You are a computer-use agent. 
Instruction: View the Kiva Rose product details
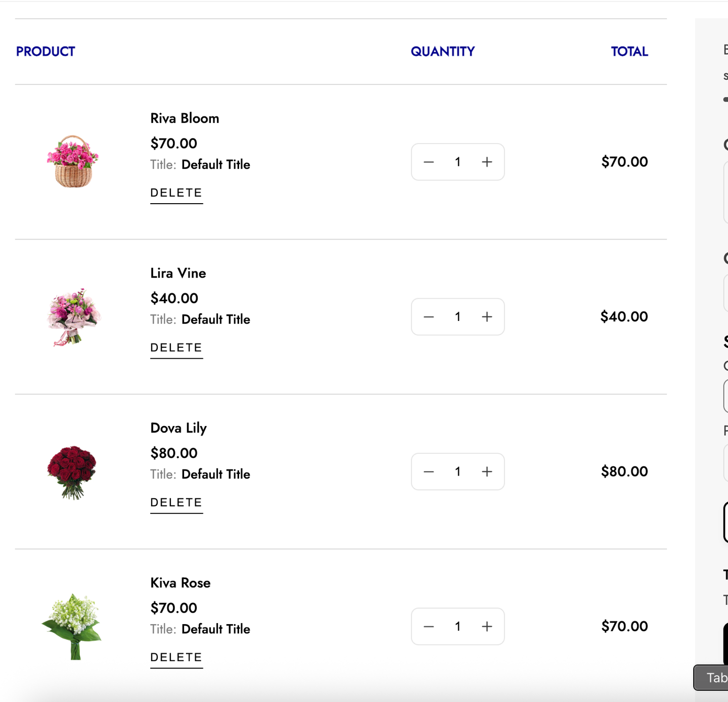coord(180,583)
